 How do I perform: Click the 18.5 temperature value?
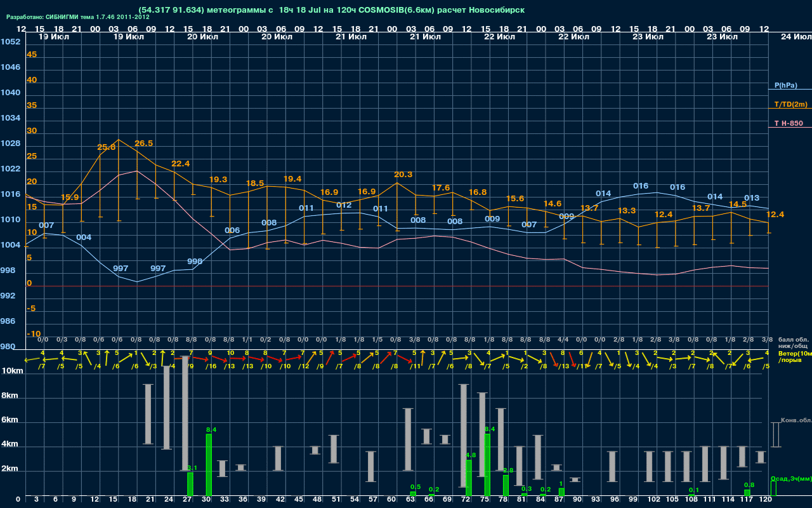coord(255,184)
